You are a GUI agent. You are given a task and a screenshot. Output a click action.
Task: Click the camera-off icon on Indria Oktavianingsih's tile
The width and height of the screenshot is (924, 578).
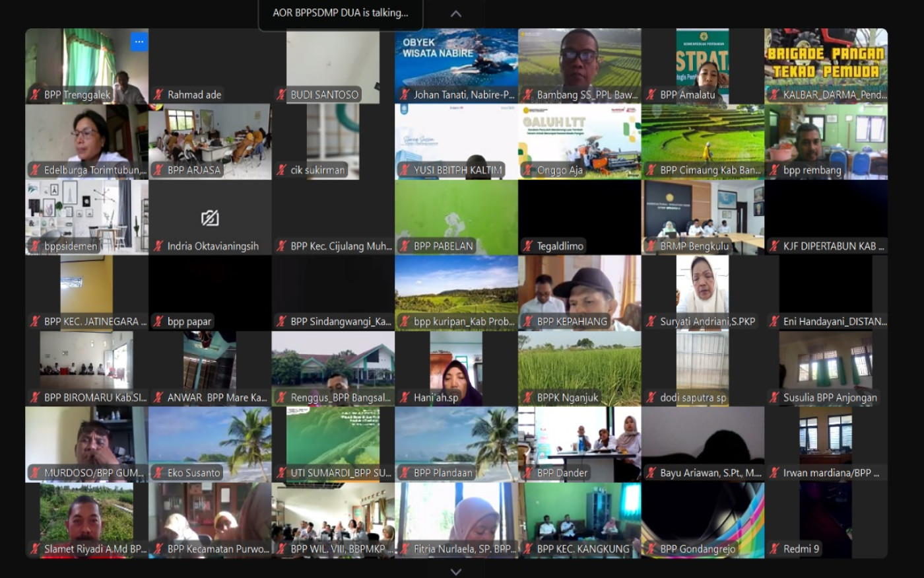210,218
